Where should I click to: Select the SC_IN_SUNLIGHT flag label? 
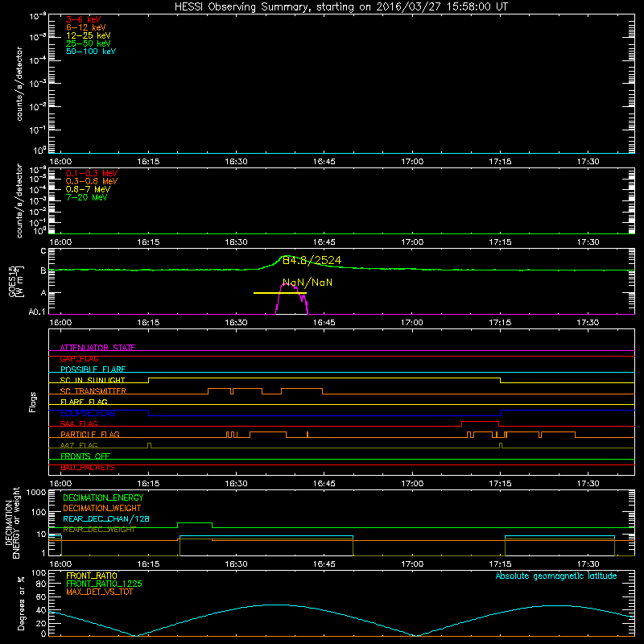(x=93, y=380)
